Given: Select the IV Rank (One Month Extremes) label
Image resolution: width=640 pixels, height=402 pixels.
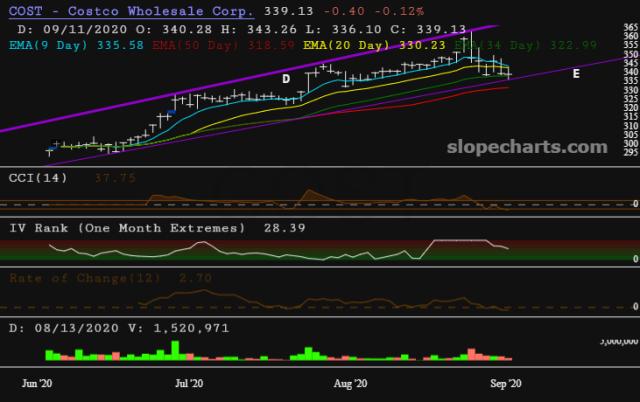Looking at the screenshot, I should tap(127, 228).
